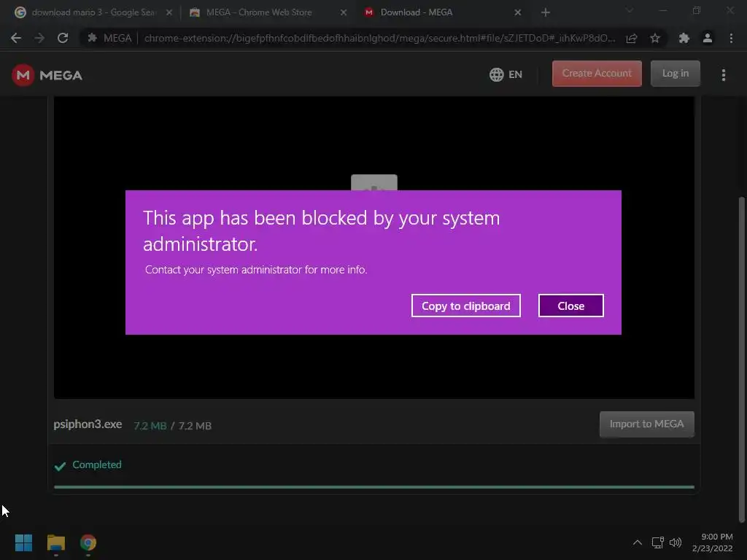
Task: Open File Explorer from taskbar
Action: click(55, 542)
